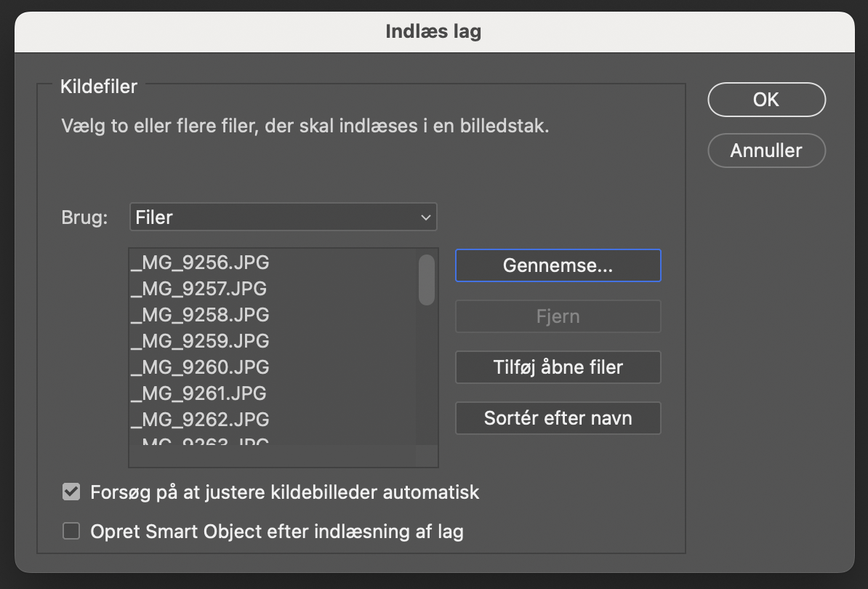Viewport: 868px width, 589px height.
Task: Select list entry _MG_9261.JPG
Action: [x=198, y=393]
